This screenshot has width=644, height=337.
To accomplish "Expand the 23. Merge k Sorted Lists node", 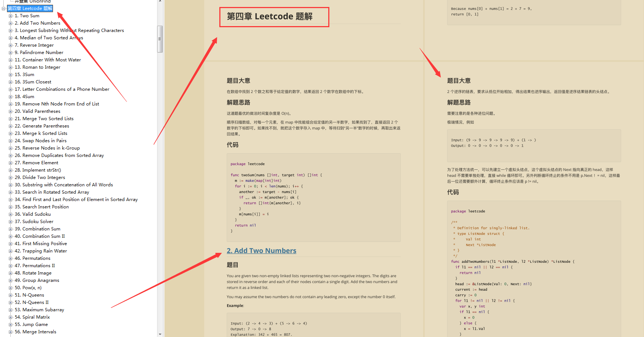I will (x=11, y=133).
